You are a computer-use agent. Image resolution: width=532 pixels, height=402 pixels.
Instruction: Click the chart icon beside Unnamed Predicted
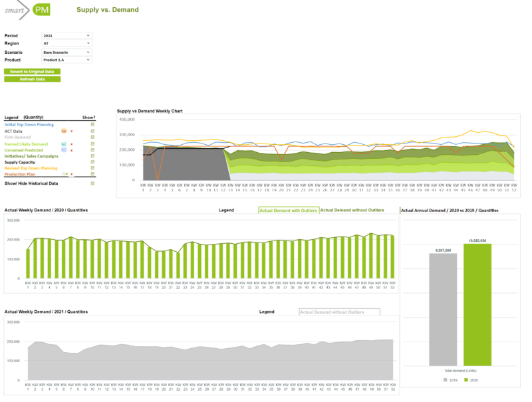point(64,150)
